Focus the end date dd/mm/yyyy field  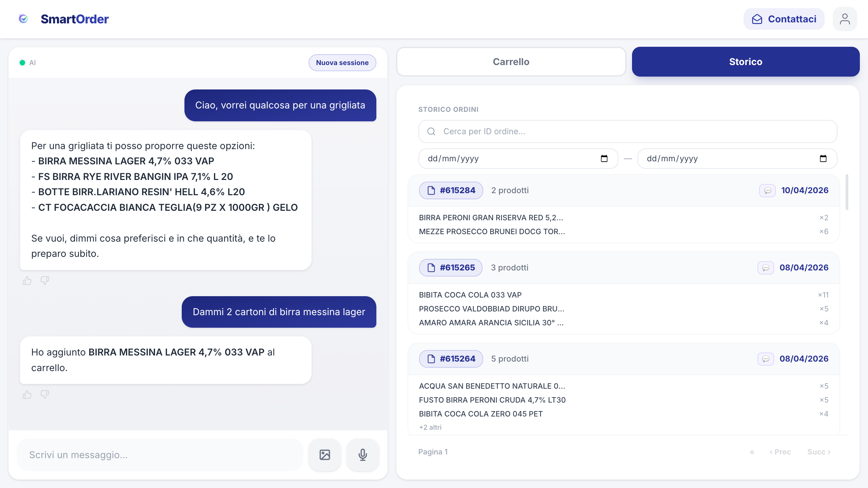(x=737, y=159)
